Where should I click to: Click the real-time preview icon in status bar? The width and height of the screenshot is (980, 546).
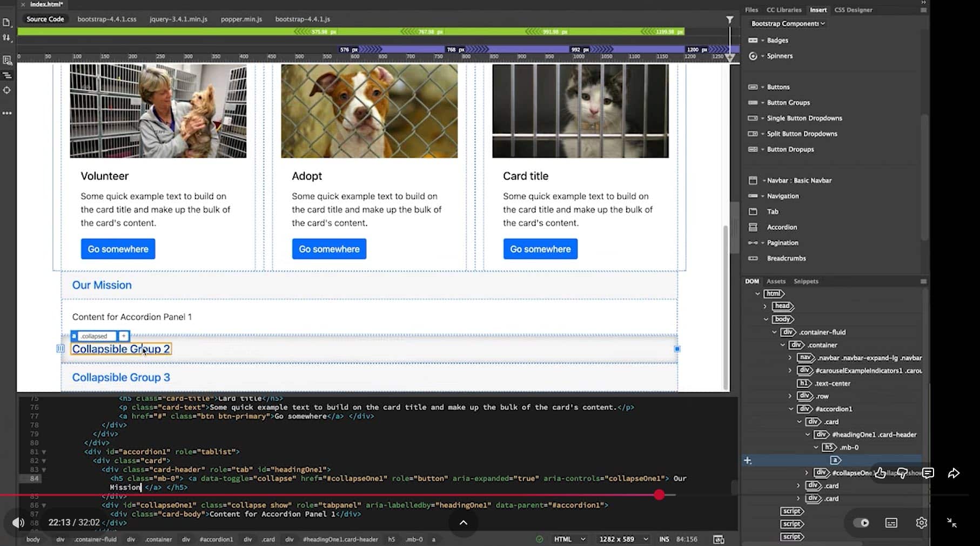tap(719, 540)
